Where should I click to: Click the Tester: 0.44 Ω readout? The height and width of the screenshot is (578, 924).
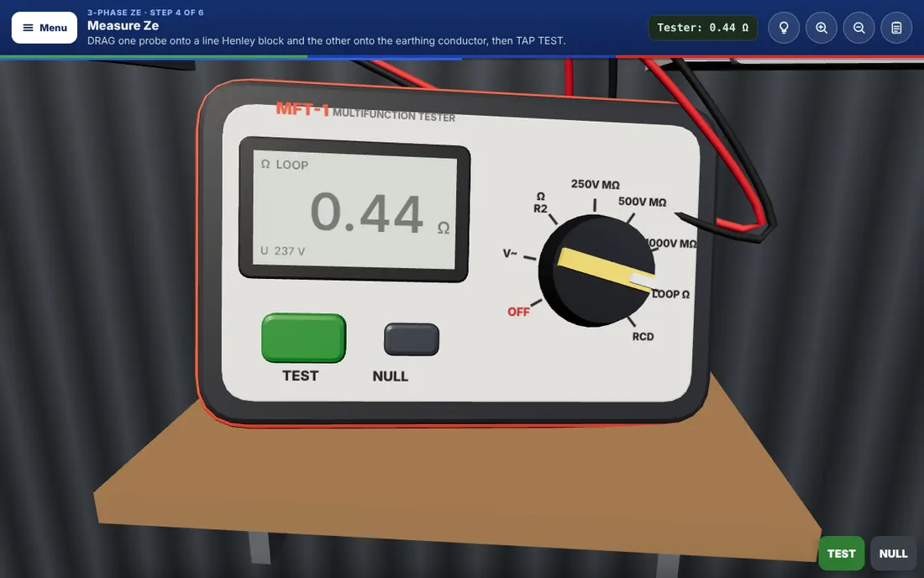pos(702,28)
